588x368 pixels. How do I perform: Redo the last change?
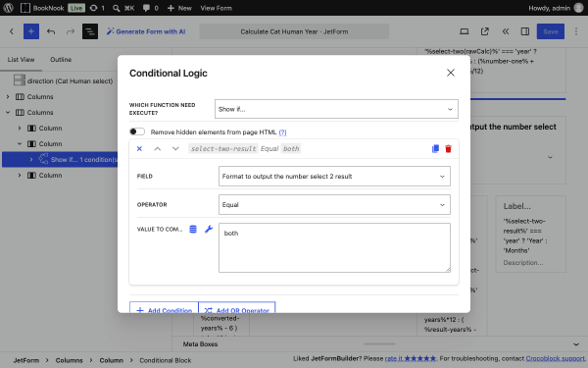tap(71, 31)
